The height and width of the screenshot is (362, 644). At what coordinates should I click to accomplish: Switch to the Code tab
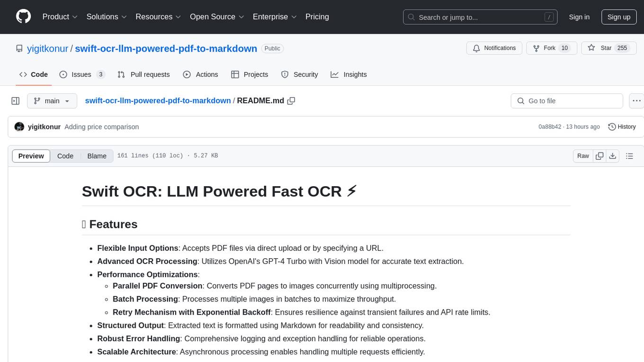(34, 74)
